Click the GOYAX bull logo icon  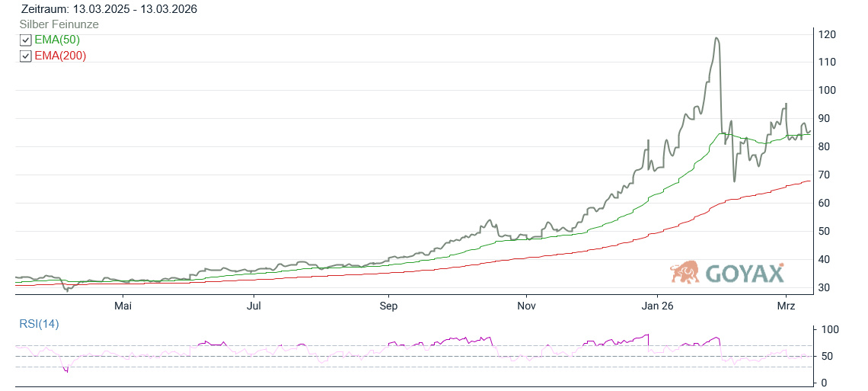click(685, 272)
